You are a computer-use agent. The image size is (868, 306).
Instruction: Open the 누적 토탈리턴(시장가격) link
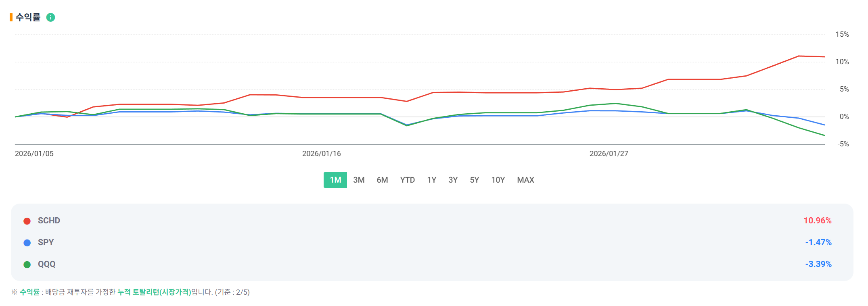click(x=154, y=292)
